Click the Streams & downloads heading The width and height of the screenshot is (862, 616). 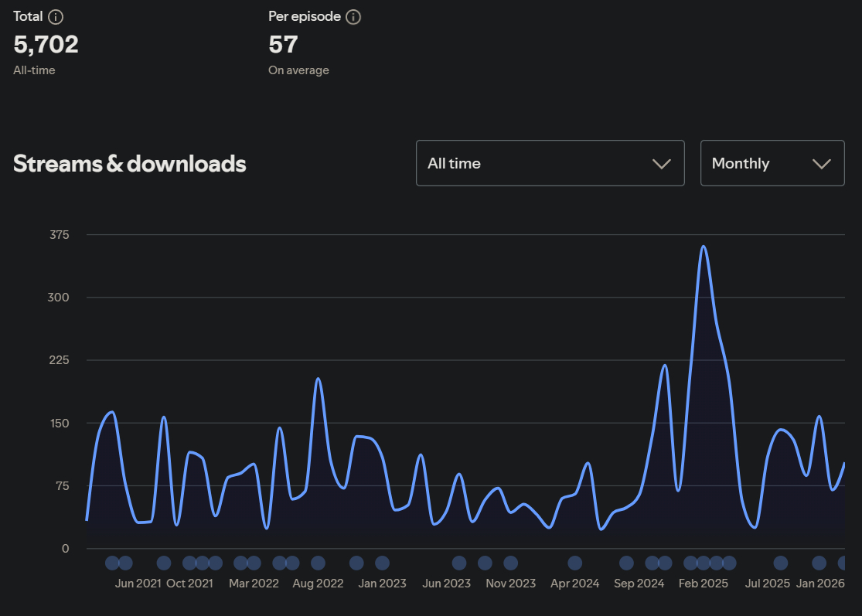[x=130, y=164]
